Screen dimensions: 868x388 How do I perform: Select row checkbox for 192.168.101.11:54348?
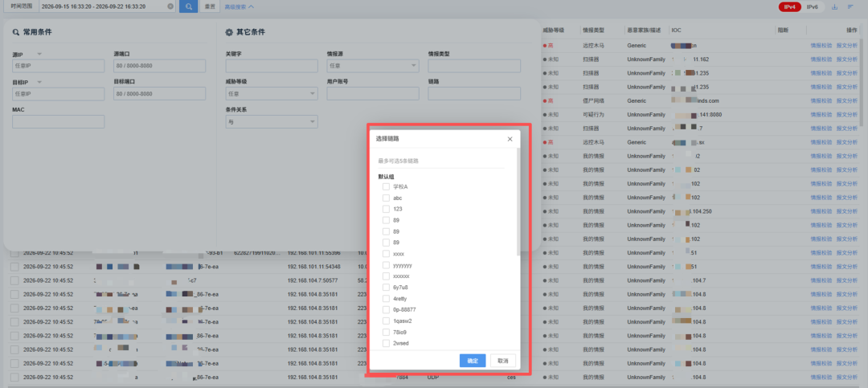[14, 267]
